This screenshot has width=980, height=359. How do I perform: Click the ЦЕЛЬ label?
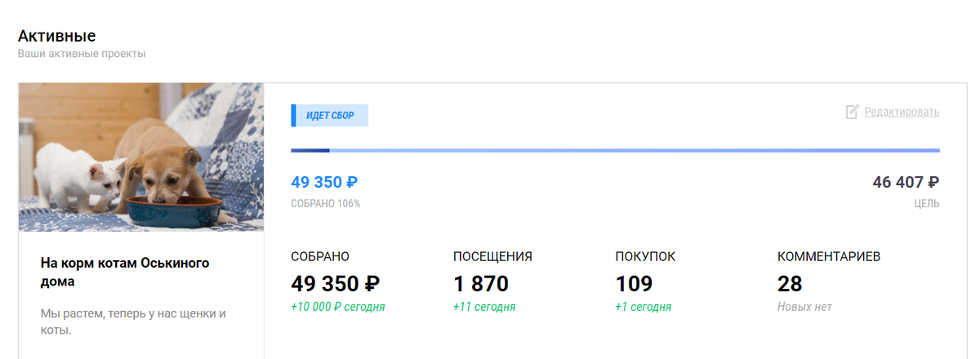click(927, 203)
